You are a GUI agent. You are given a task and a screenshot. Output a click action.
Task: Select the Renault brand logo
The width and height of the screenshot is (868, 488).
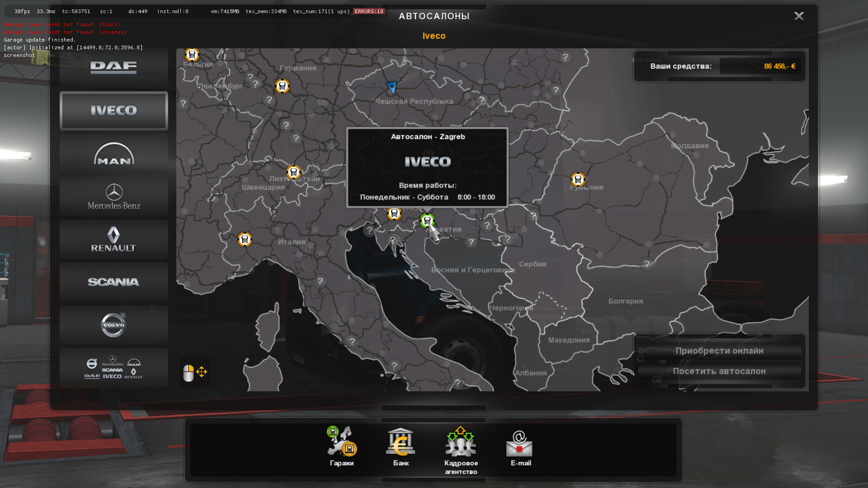pos(113,239)
